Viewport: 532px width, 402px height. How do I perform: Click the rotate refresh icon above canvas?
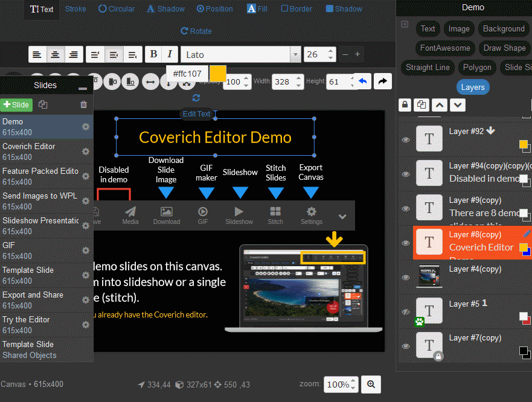(x=196, y=98)
